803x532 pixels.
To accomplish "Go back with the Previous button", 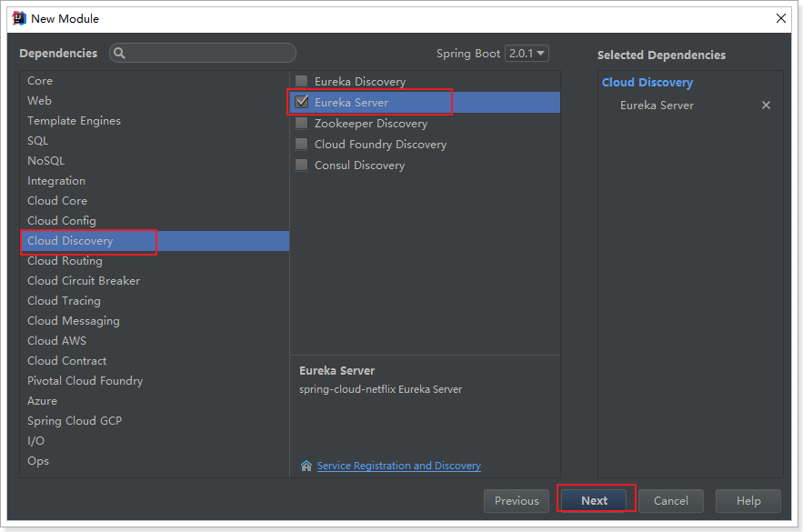I will tap(517, 501).
